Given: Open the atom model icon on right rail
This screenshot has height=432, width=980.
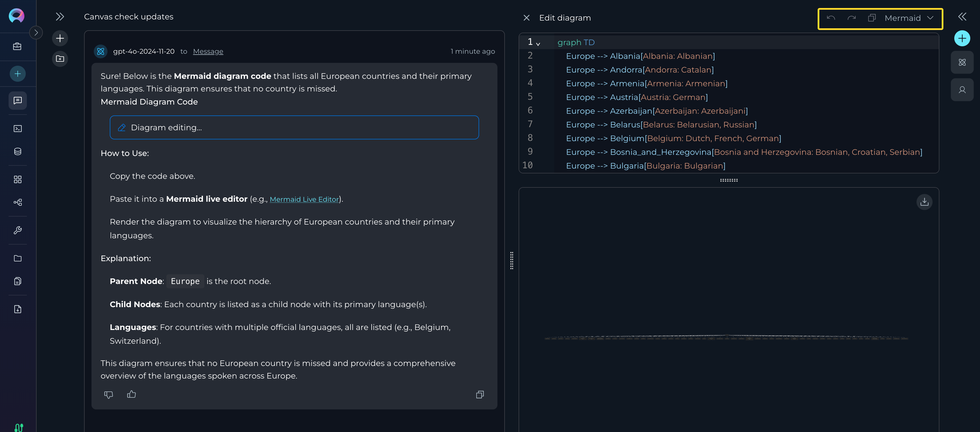Looking at the screenshot, I should click(x=962, y=62).
